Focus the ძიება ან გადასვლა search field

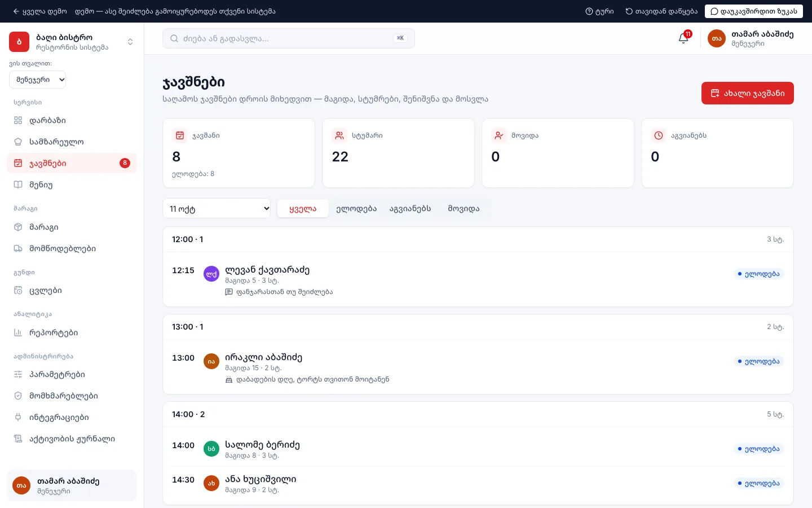pyautogui.click(x=289, y=38)
